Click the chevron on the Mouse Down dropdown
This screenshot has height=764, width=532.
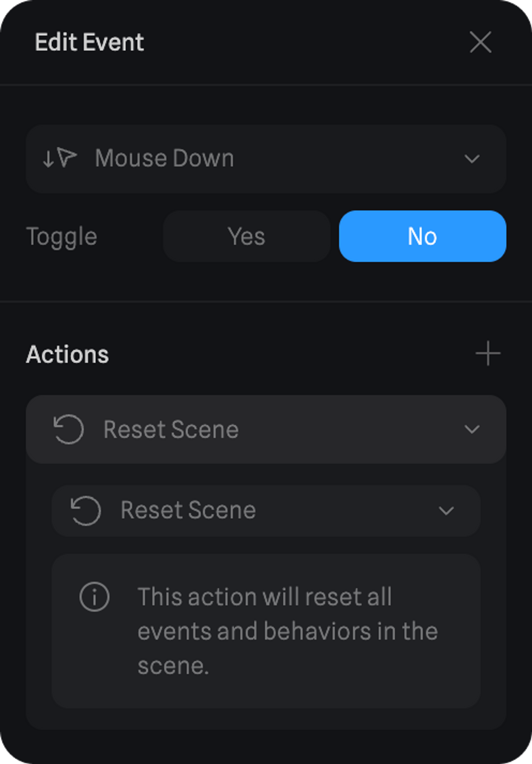[472, 159]
